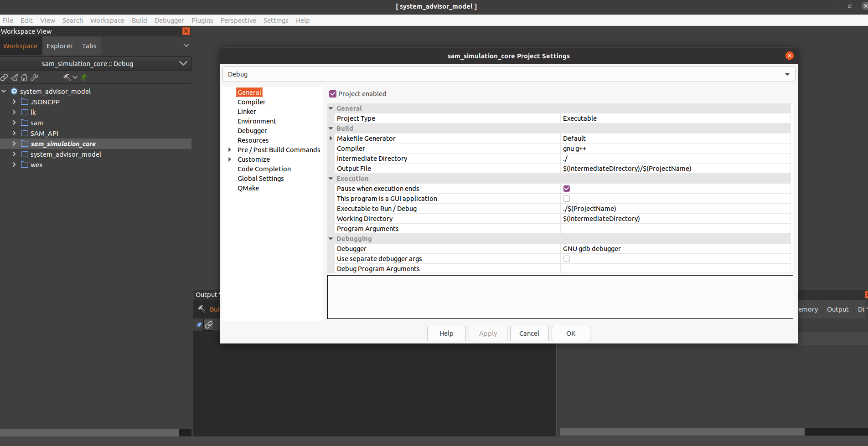Click the wex folder icon
868x446 pixels.
point(25,164)
